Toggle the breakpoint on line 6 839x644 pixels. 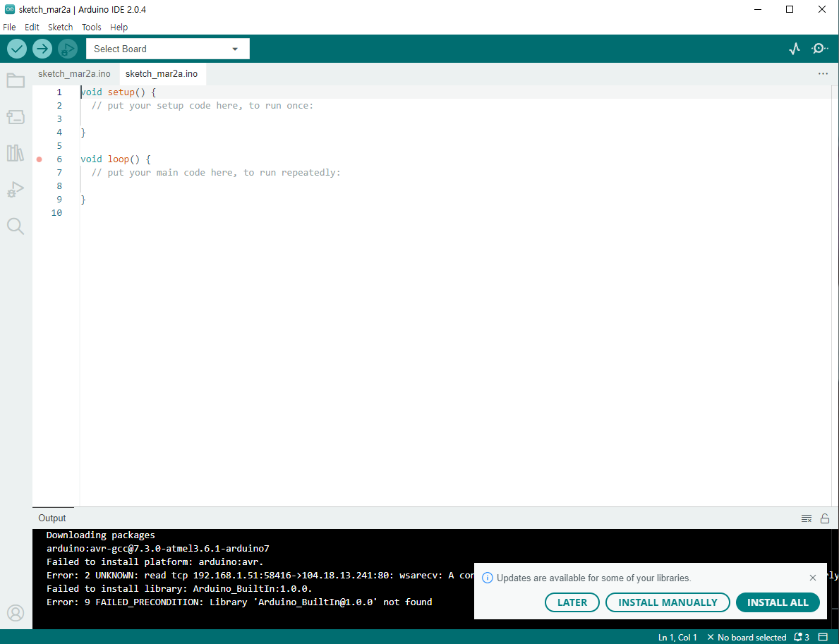[x=39, y=159]
